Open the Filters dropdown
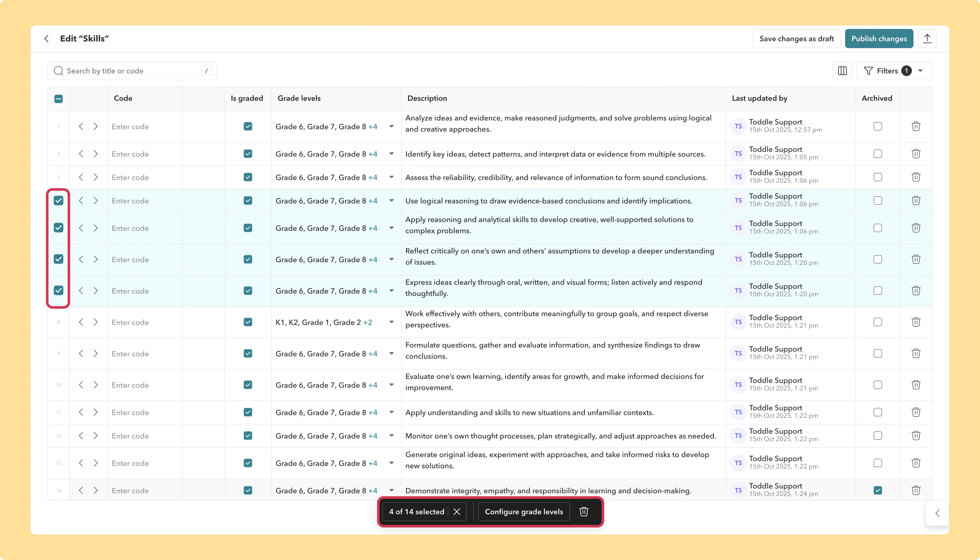This screenshot has height=560, width=980. pos(894,71)
